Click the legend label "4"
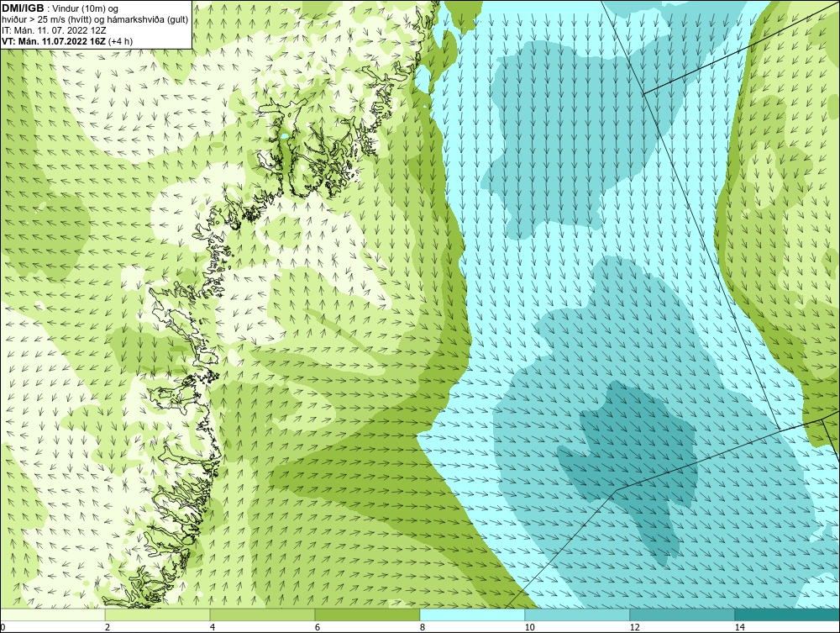 coord(213,627)
